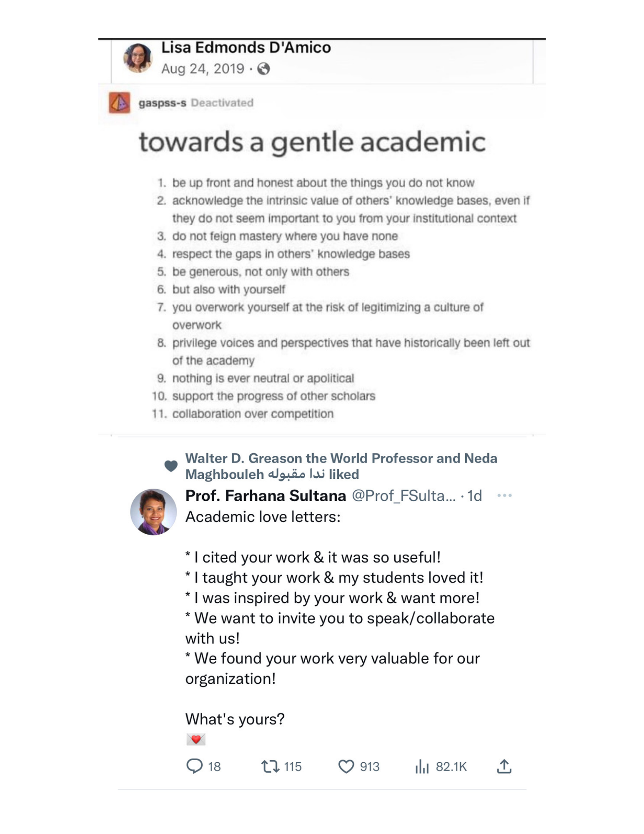Viewport: 644px width, 834px height.
Task: Open the three-dot more options menu
Action: point(504,495)
